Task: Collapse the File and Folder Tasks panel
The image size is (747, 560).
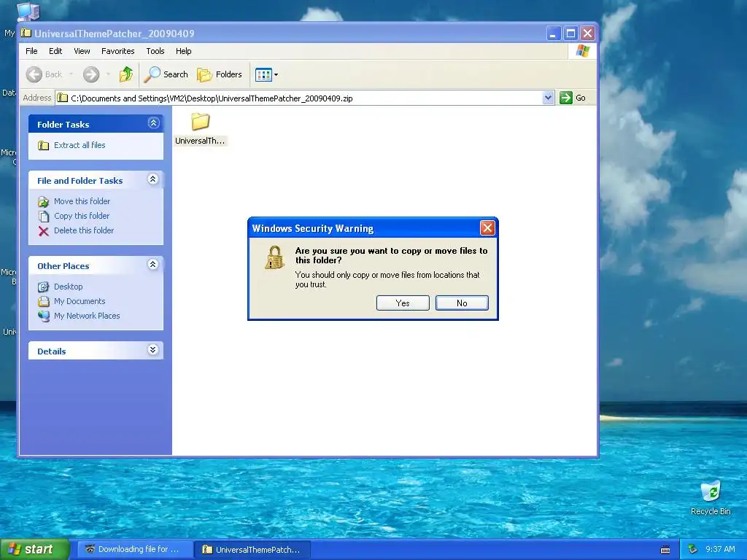Action: coord(153,179)
